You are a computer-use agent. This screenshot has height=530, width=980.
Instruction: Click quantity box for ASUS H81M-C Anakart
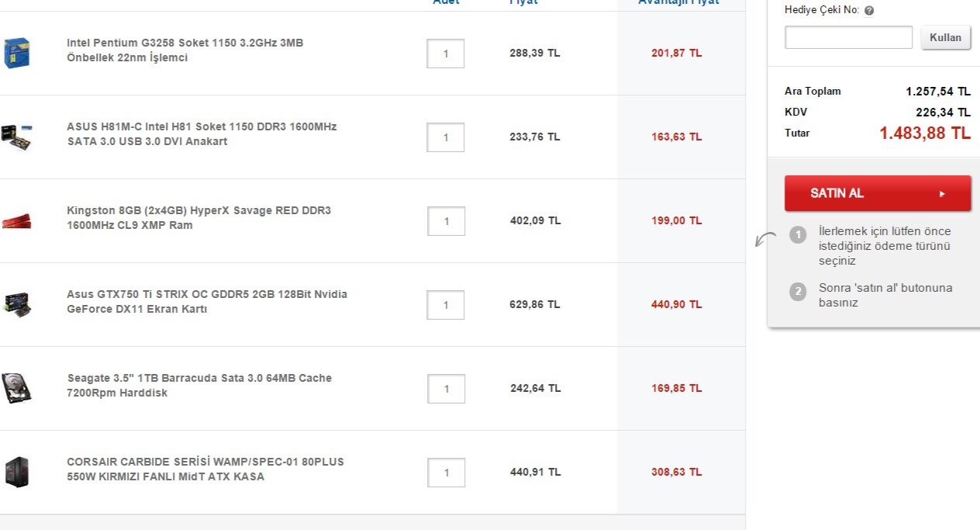coord(446,137)
